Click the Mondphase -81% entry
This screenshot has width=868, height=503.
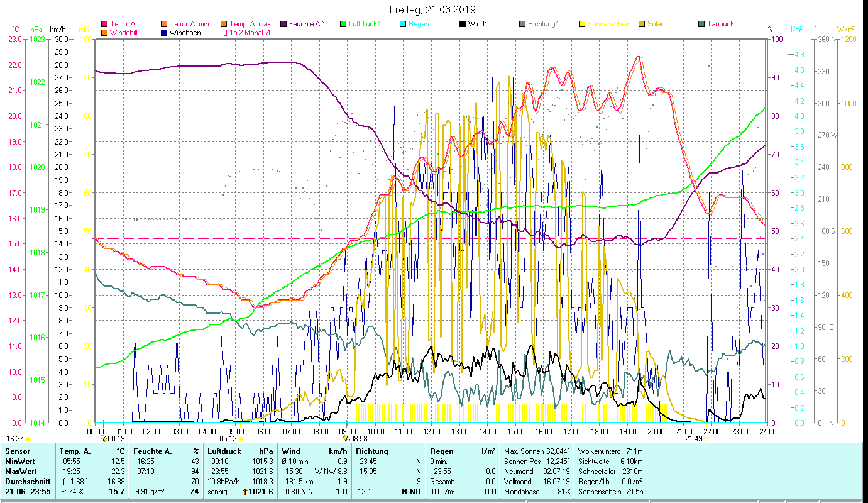(537, 492)
